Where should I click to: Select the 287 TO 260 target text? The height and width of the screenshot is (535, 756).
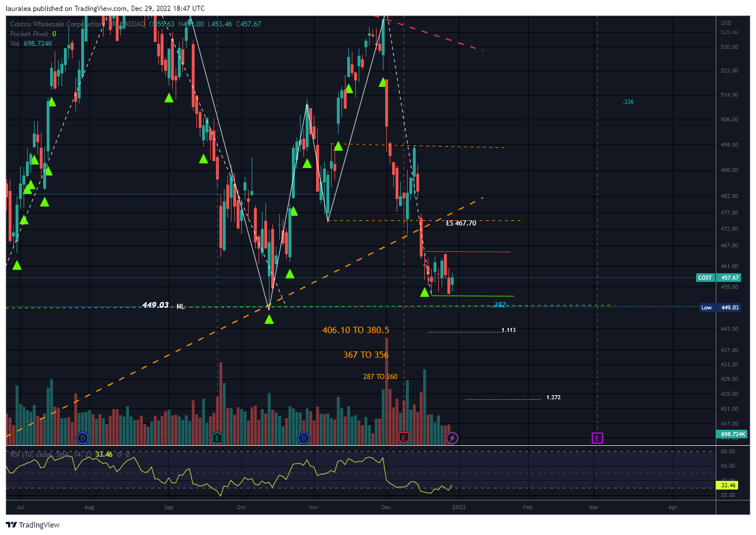[380, 377]
